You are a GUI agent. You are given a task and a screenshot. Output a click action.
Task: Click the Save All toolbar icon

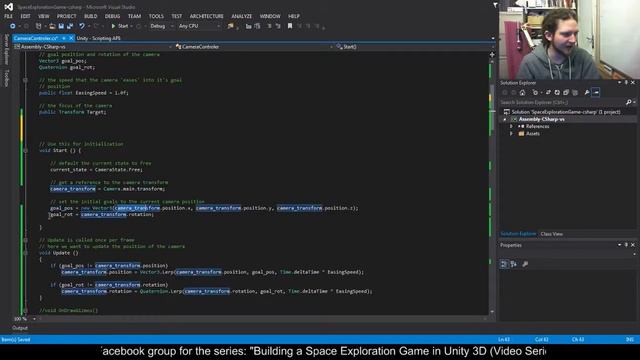[70, 26]
